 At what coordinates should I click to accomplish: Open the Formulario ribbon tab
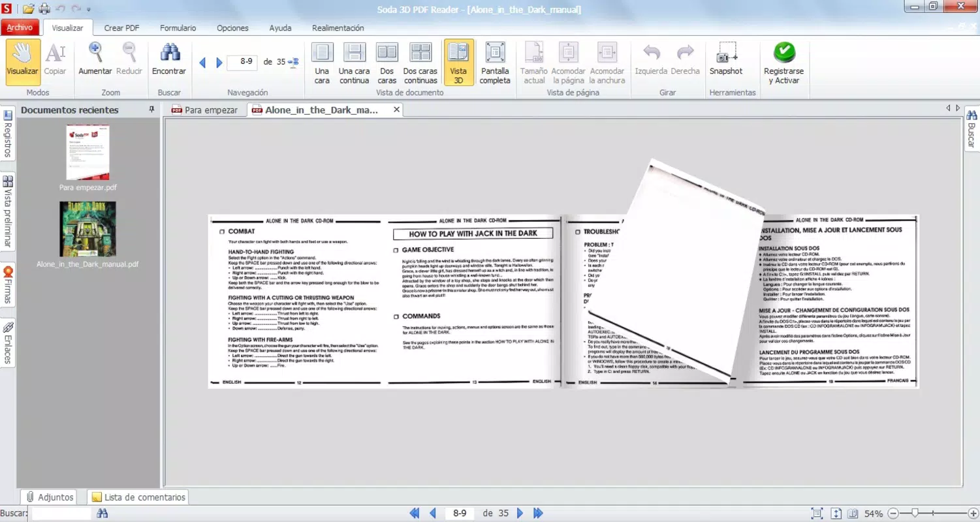(178, 28)
